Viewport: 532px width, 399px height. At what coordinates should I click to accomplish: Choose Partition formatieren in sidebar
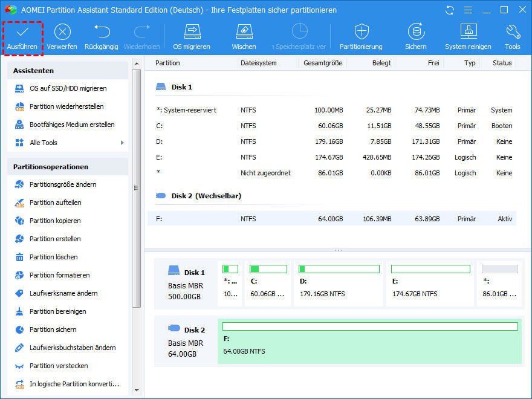pos(59,275)
